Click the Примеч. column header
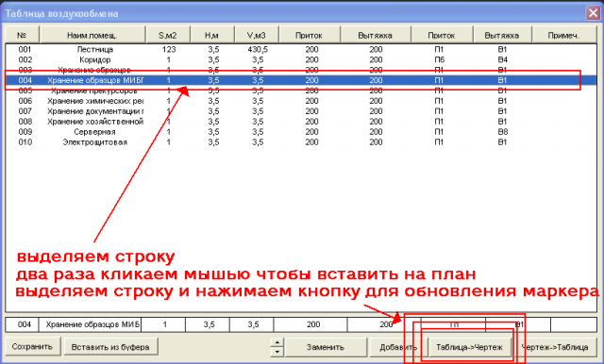Screen dimensions: 604x364 point(563,35)
